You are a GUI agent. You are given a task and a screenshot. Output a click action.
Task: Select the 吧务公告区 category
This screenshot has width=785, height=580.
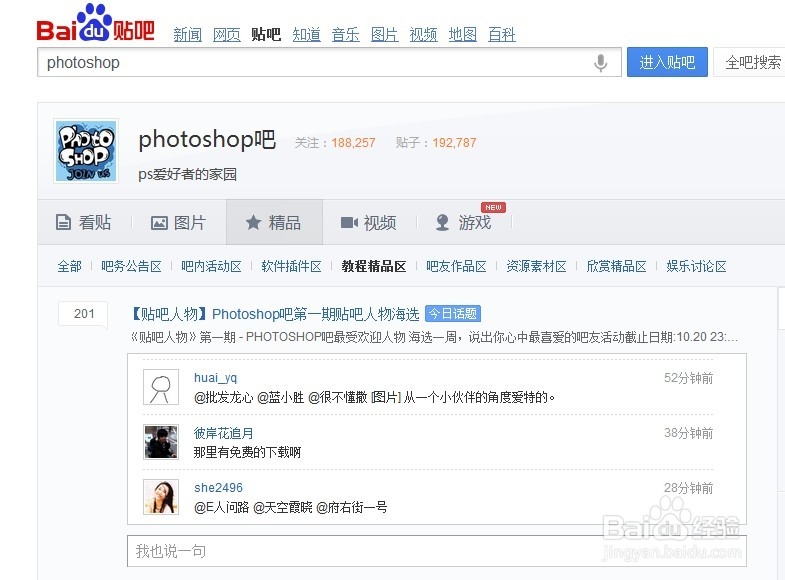coord(131,266)
